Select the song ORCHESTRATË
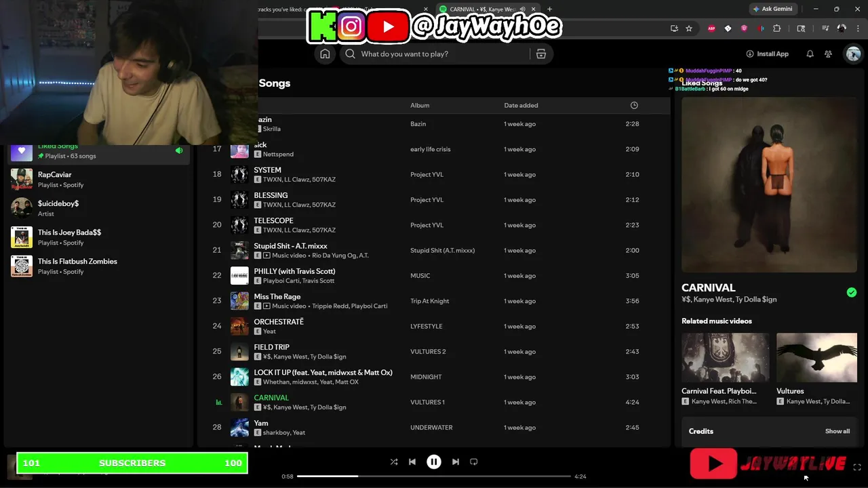 [279, 322]
